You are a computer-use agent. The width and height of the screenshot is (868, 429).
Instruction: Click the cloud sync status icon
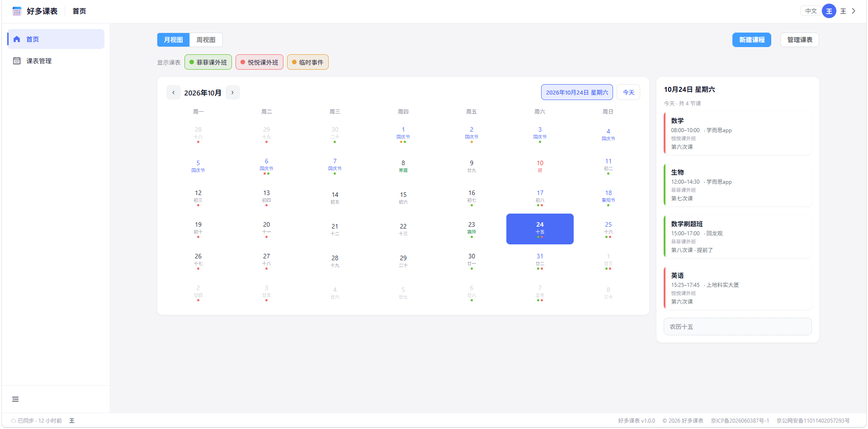[14, 421]
